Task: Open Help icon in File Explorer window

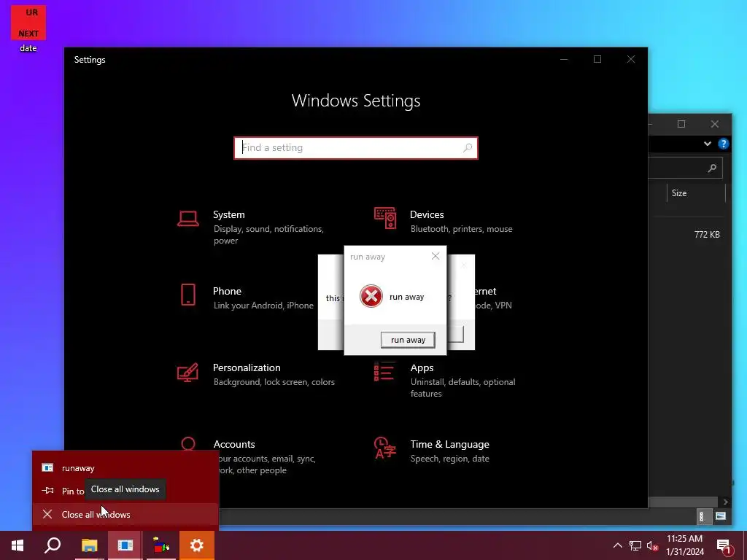Action: [723, 144]
